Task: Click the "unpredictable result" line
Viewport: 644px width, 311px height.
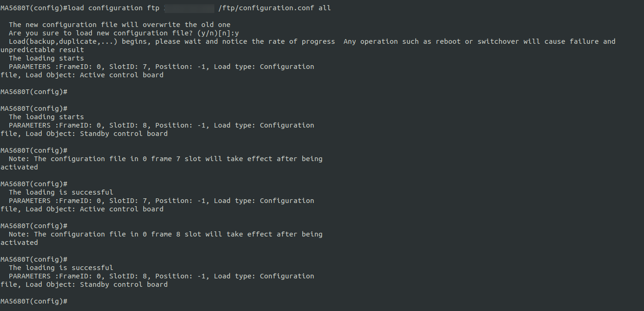Action: click(x=42, y=50)
